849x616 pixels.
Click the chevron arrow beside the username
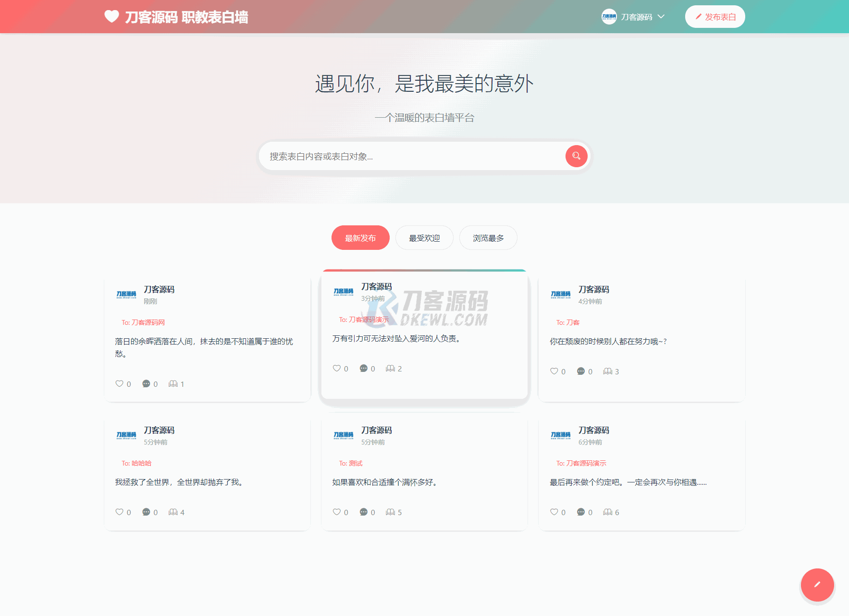[661, 17]
